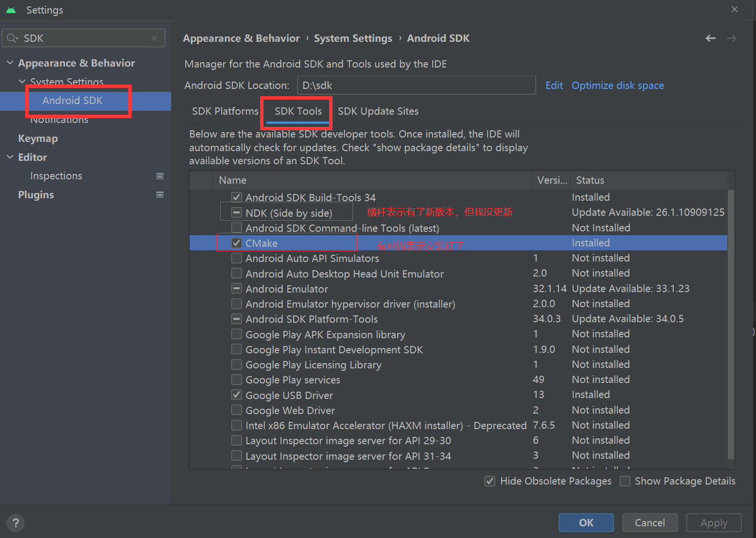This screenshot has height=538, width=756.
Task: Toggle Android SDK Platform-Tools checkbox
Action: 236,319
